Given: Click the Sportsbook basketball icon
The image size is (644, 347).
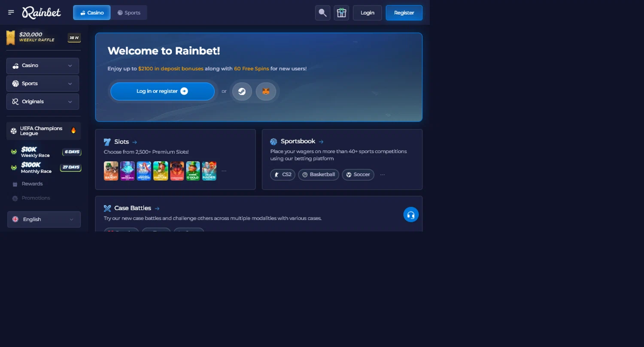Looking at the screenshot, I should pos(273,142).
